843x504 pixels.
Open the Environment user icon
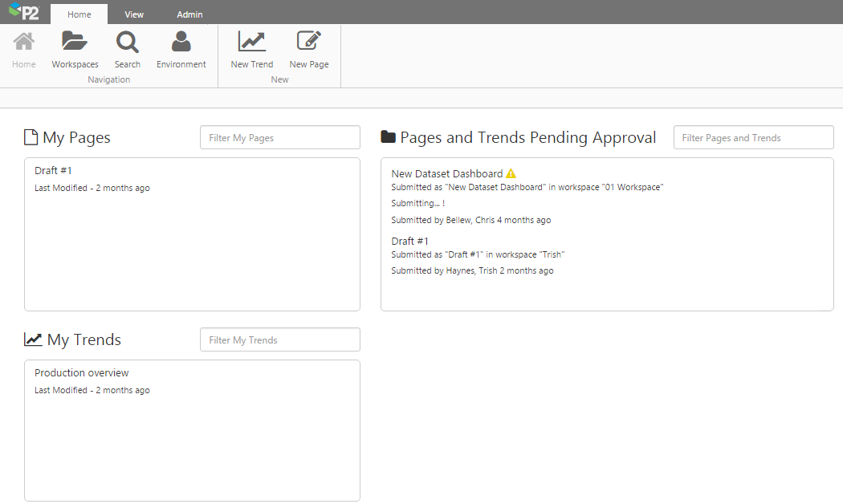click(x=181, y=42)
